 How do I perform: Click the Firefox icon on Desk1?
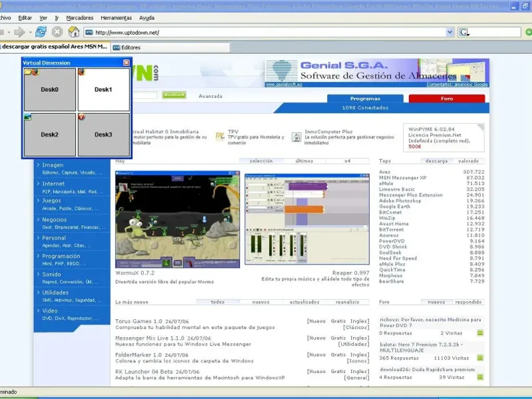point(81,72)
